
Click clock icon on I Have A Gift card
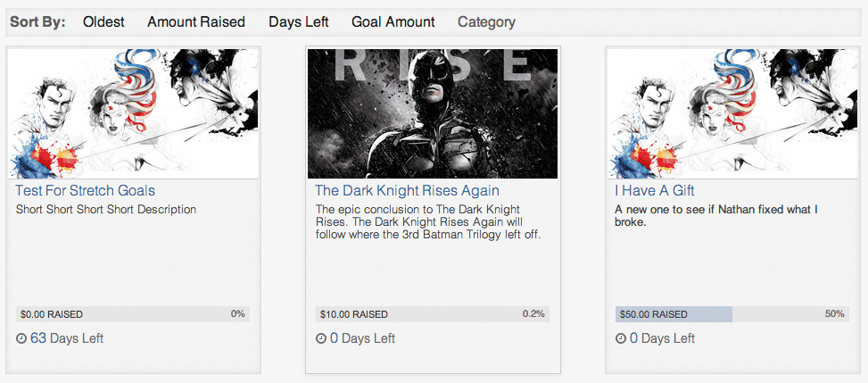tap(621, 339)
